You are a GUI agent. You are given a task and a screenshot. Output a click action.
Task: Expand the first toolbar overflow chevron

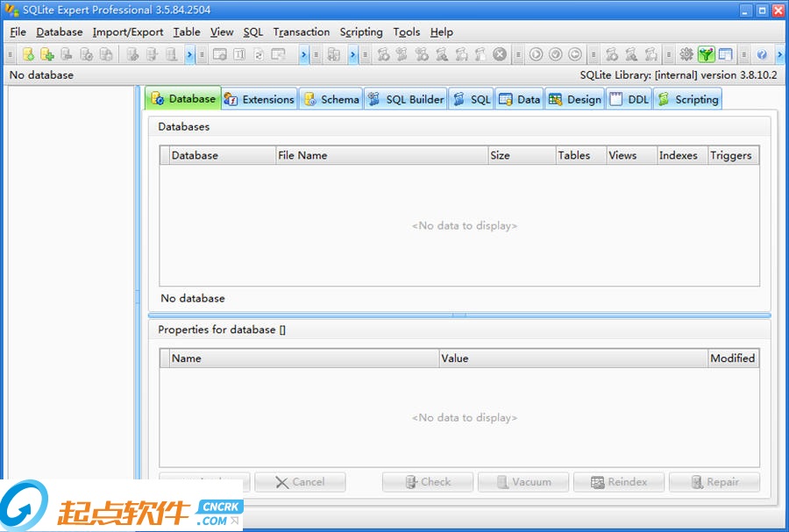click(188, 54)
